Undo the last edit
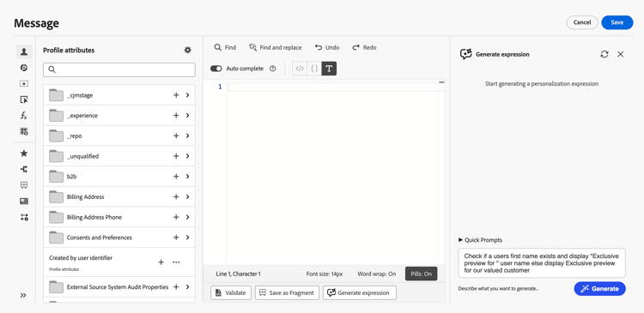The image size is (644, 313). pos(327,47)
